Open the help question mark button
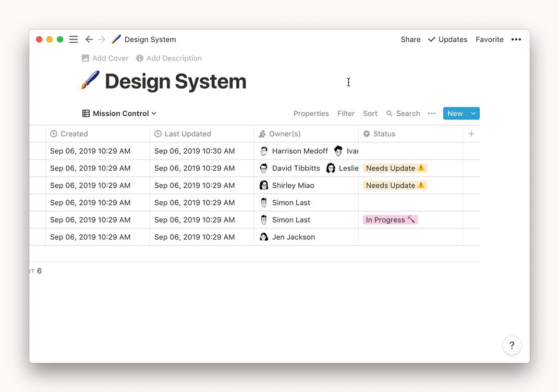The width and height of the screenshot is (559, 392). click(x=512, y=345)
